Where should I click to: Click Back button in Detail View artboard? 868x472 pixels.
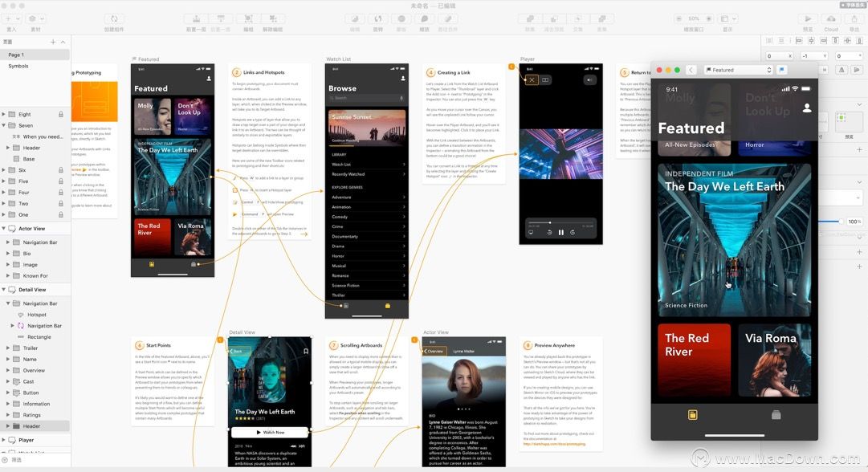click(x=238, y=351)
